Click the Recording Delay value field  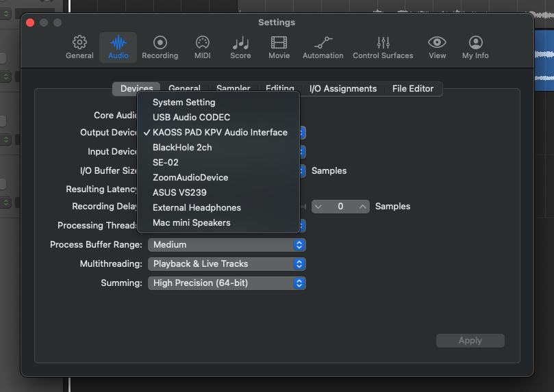coord(340,207)
